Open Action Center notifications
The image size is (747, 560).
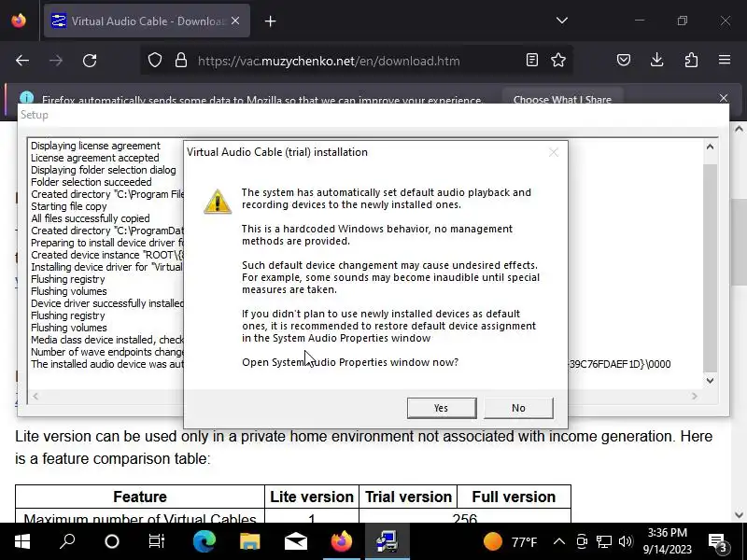717,542
